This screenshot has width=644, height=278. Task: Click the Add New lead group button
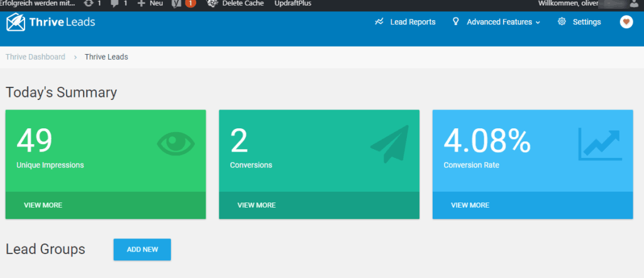tap(142, 249)
